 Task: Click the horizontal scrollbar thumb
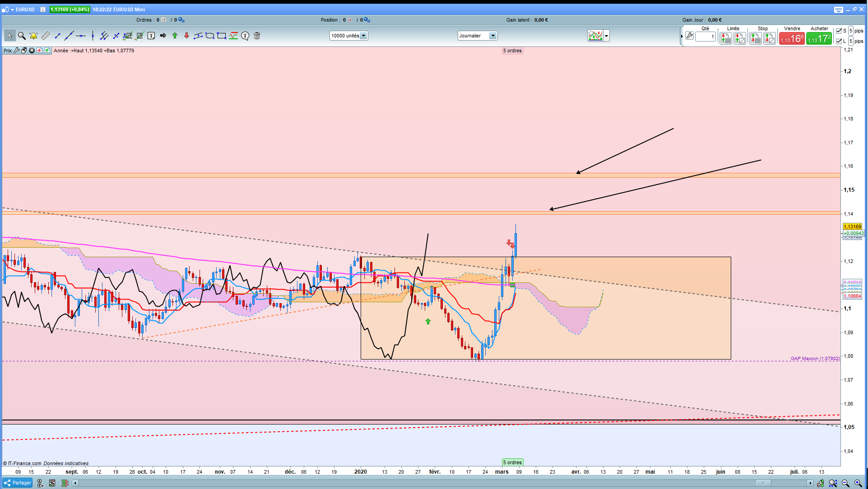coord(763,483)
